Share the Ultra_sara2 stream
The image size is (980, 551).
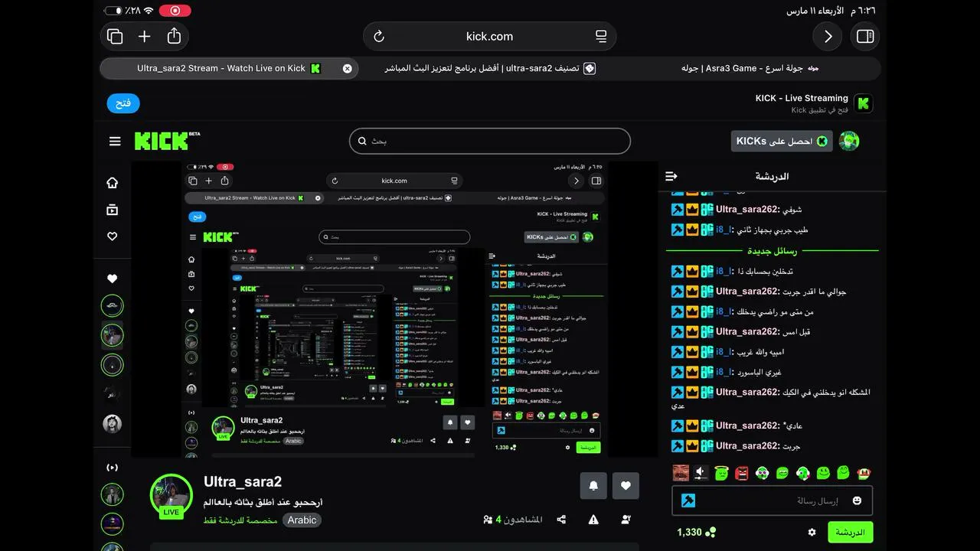561,520
